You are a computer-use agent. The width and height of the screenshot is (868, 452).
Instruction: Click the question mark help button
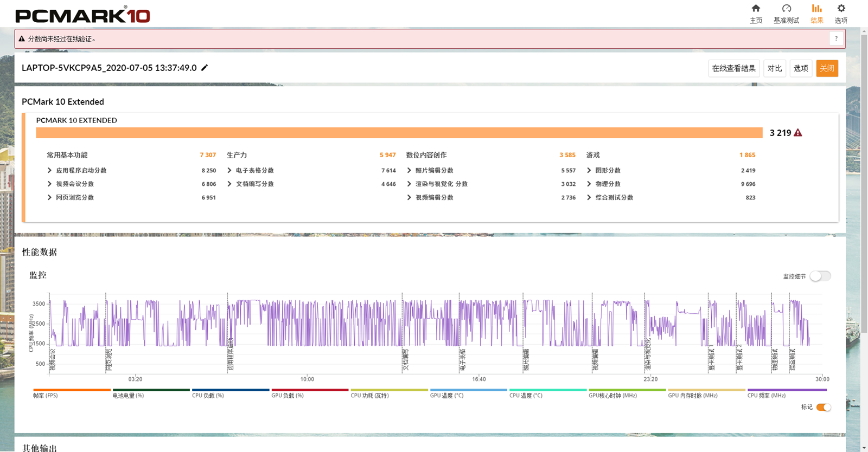coord(836,38)
